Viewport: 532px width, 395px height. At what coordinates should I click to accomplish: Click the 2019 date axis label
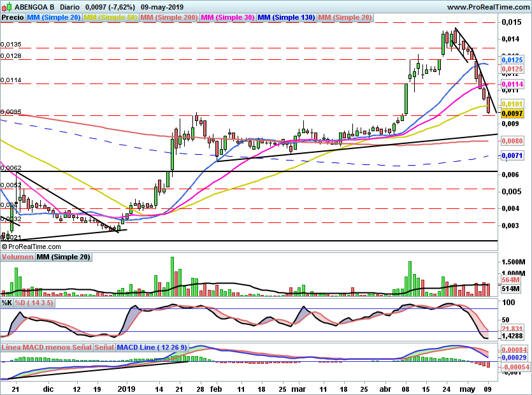(126, 389)
